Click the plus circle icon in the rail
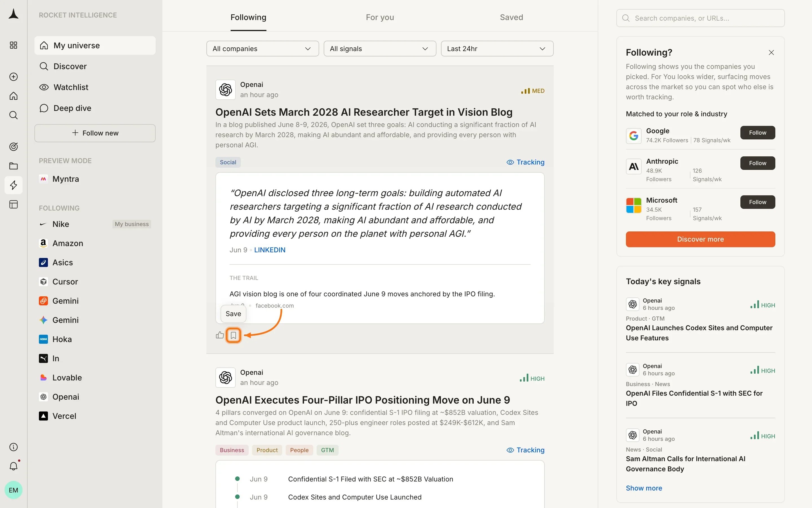This screenshot has height=508, width=812. [14, 76]
